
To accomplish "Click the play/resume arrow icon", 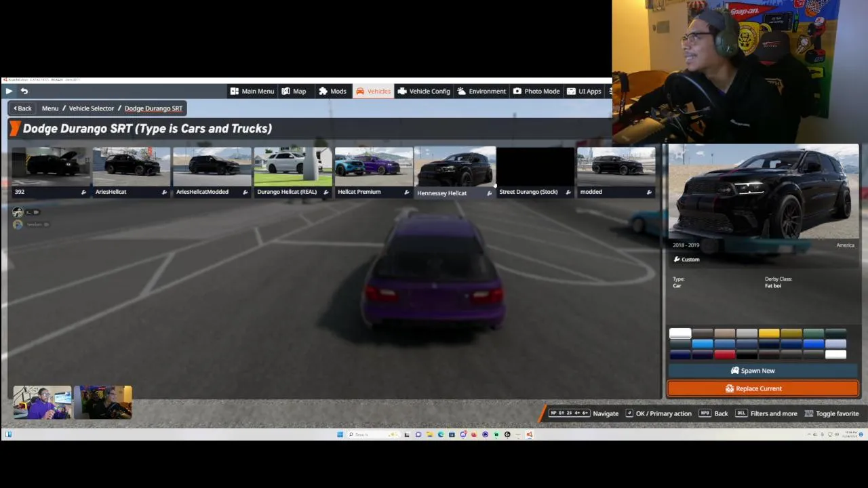I will [x=9, y=91].
